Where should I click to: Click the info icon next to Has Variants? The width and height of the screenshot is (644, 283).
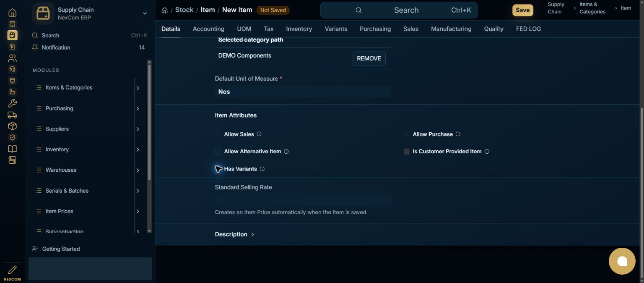coord(262,169)
